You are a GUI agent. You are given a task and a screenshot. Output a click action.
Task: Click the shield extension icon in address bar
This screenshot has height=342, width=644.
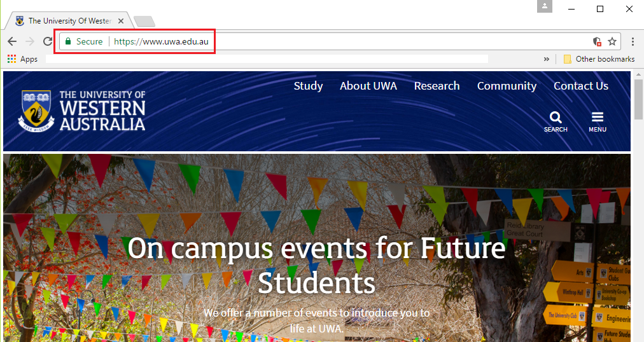pyautogui.click(x=597, y=41)
